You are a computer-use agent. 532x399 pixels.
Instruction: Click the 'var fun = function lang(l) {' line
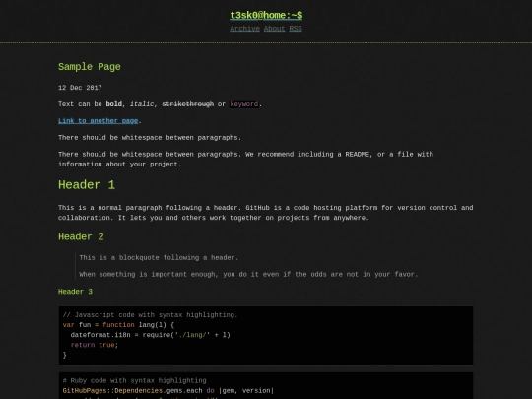[x=118, y=325]
